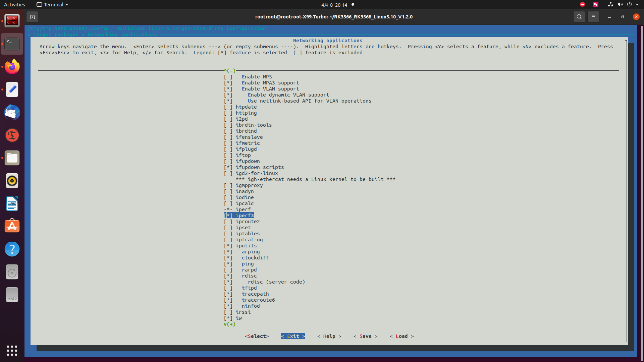Image resolution: width=644 pixels, height=362 pixels.
Task: Open clock and calendar menu
Action: [334, 5]
